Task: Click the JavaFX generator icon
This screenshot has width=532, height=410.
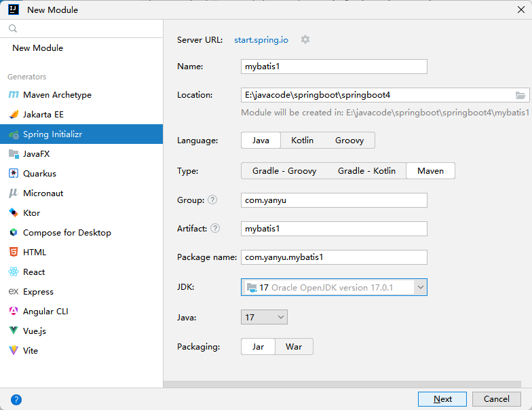Action: (x=14, y=154)
